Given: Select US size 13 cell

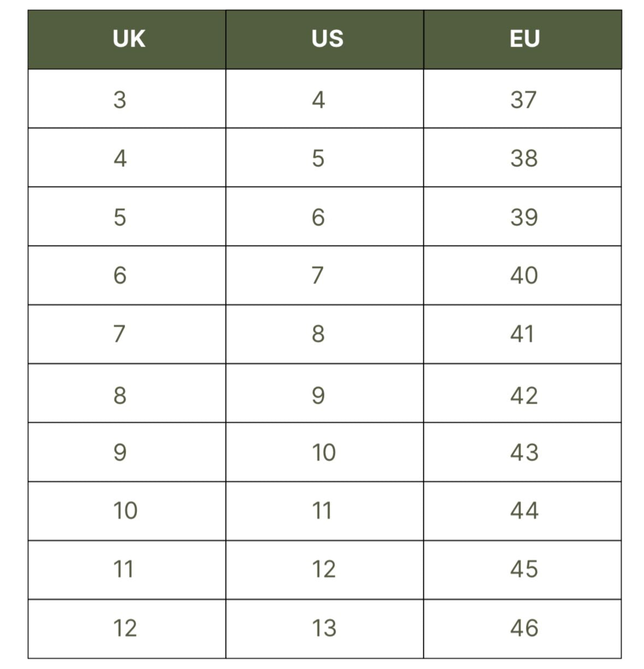Looking at the screenshot, I should click(323, 629).
